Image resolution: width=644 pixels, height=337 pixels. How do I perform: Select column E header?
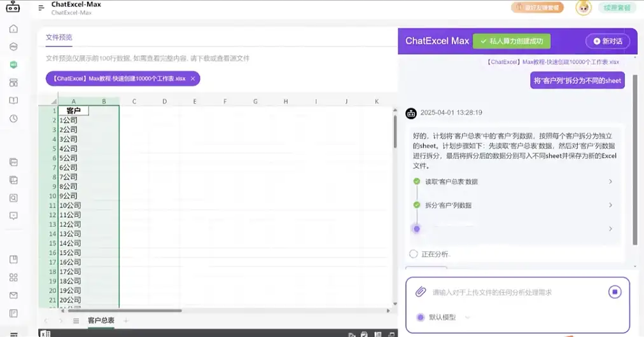(x=195, y=101)
